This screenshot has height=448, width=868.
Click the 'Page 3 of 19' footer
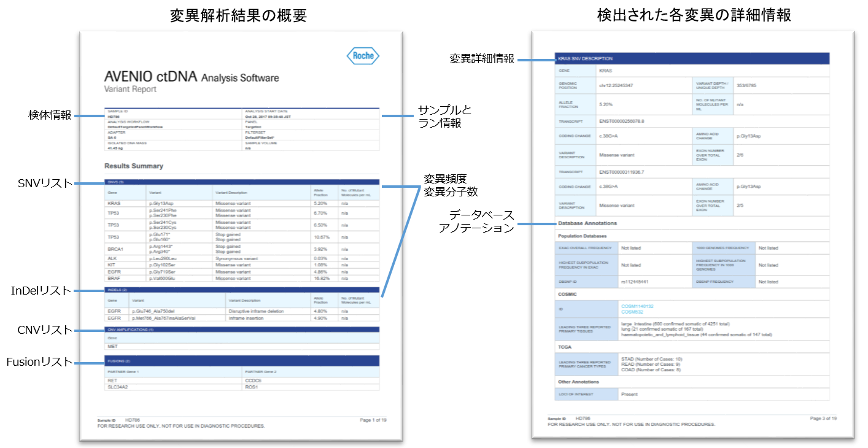(823, 418)
